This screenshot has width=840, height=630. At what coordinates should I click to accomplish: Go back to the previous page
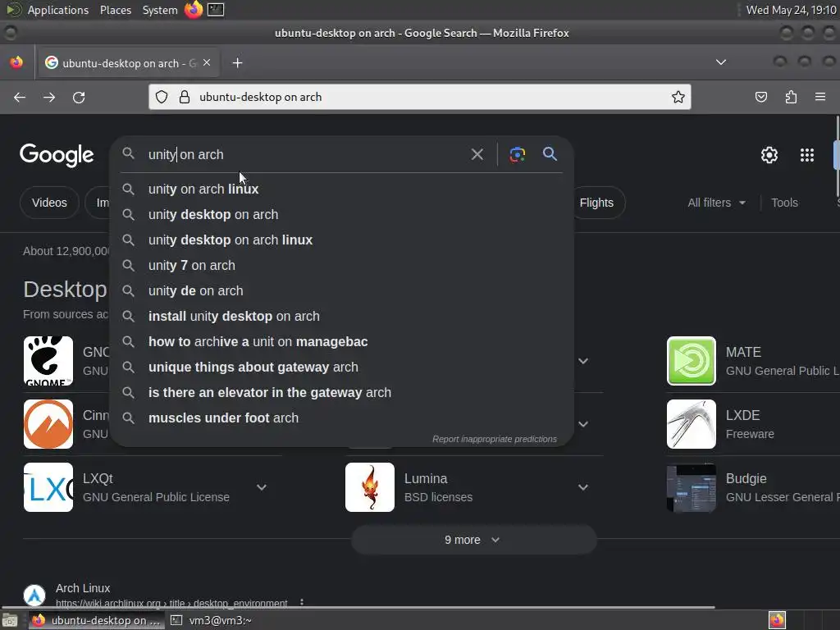click(x=20, y=97)
